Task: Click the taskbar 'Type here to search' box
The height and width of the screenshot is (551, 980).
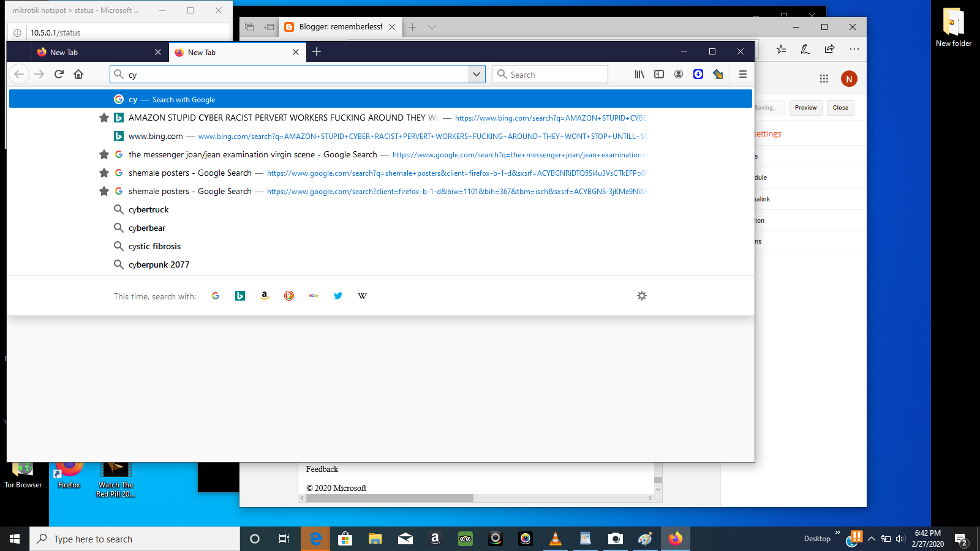Action: tap(135, 539)
